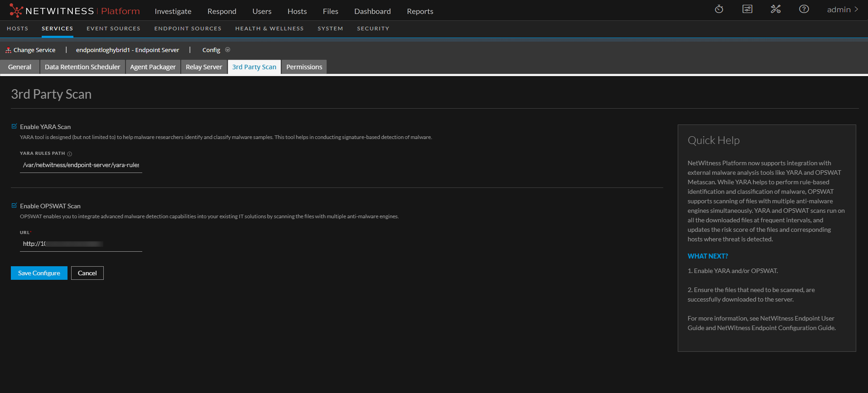Click into the YARA rules path field
The height and width of the screenshot is (393, 868).
tap(81, 165)
